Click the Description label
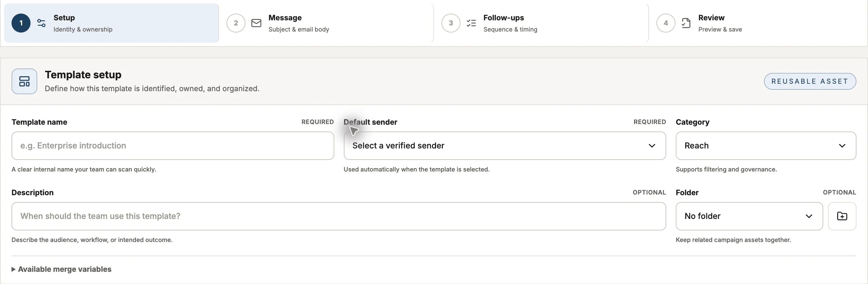Screen dimensions: 868x284 33,192
